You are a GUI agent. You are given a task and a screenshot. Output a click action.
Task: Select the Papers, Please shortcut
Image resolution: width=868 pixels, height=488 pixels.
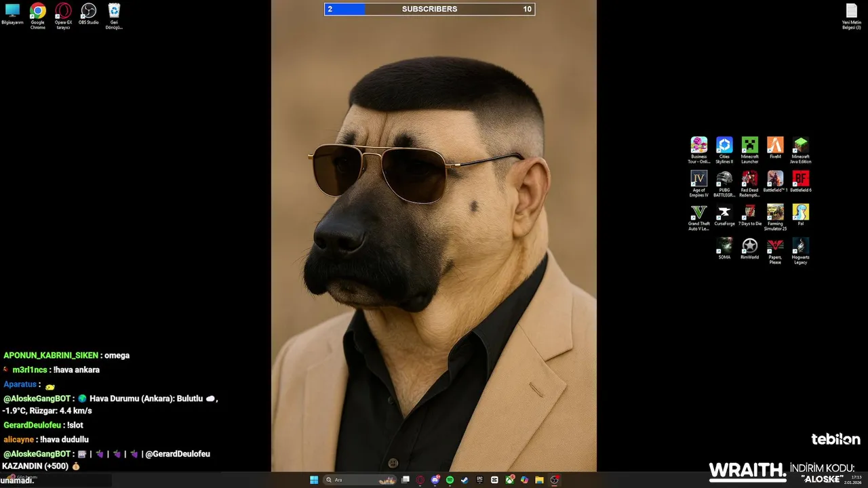[x=775, y=251]
